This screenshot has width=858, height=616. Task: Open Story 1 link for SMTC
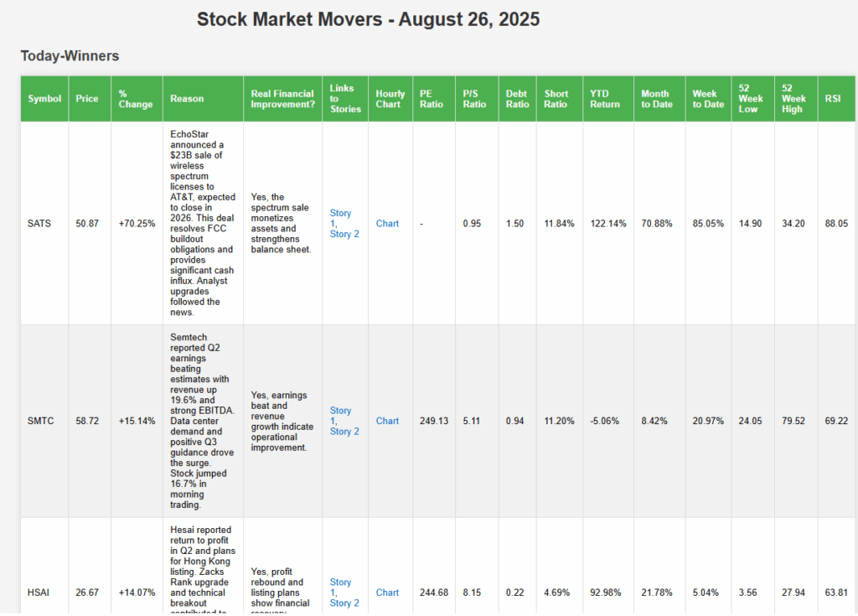coord(340,411)
